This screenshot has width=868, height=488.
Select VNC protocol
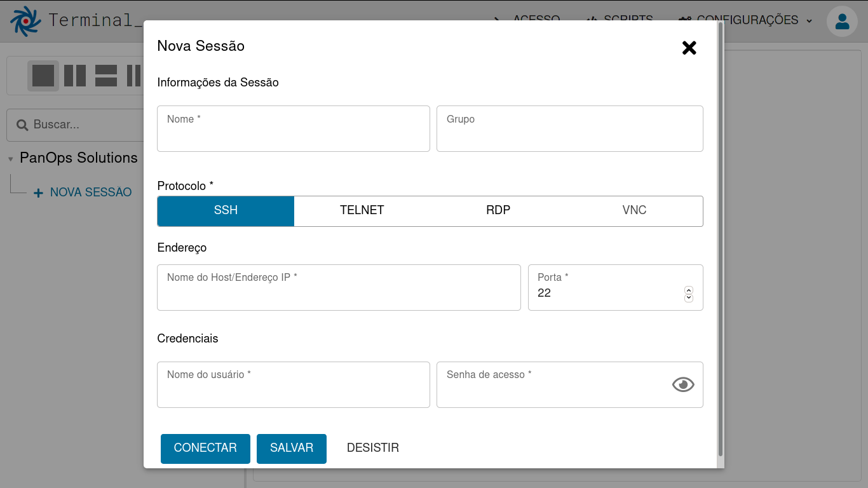click(x=634, y=211)
